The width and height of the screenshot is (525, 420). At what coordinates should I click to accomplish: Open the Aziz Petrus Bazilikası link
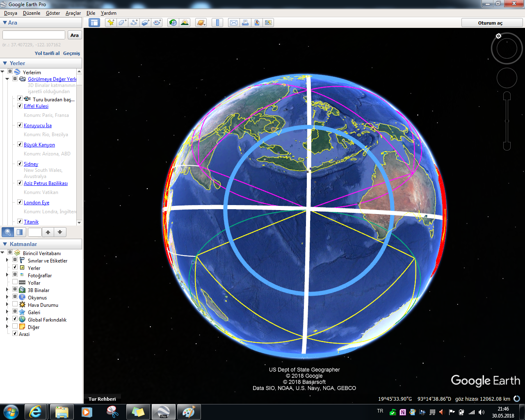tap(46, 183)
